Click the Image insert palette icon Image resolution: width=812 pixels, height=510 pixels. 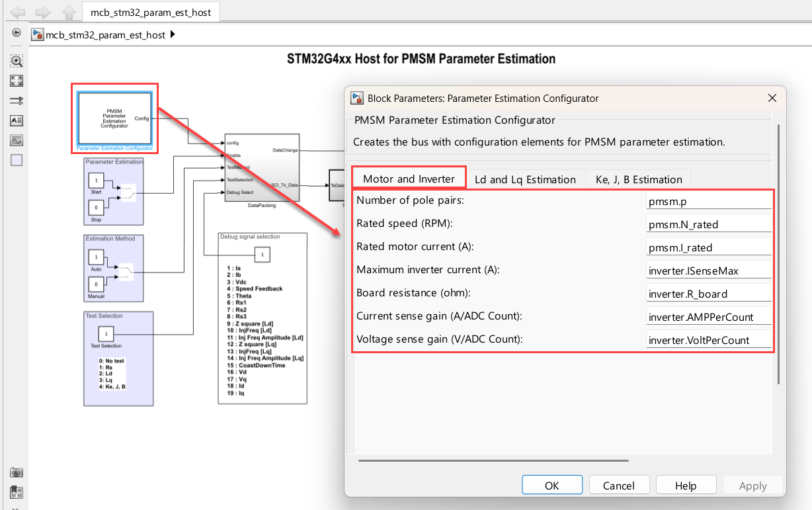17,140
